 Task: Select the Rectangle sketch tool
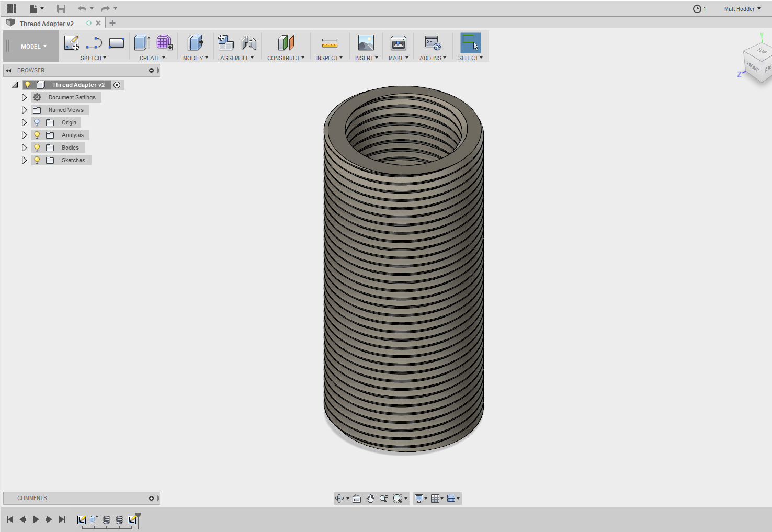click(116, 43)
